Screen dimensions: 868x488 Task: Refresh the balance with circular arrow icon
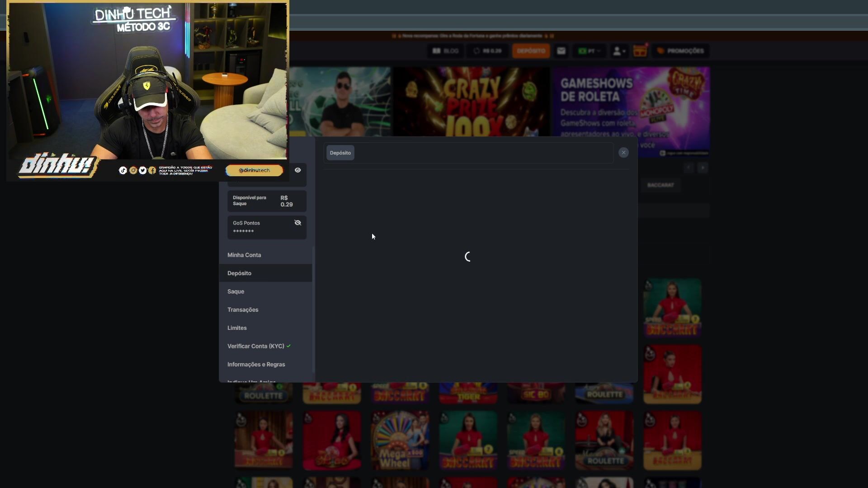(x=476, y=51)
